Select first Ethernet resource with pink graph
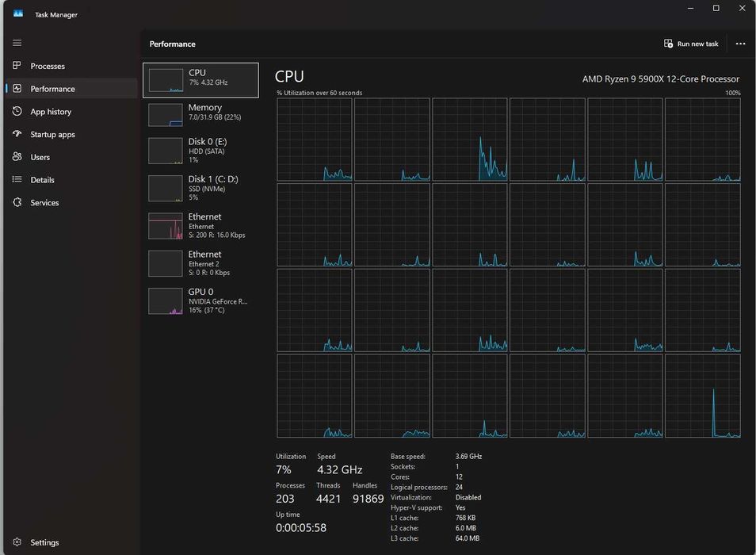Screen dimensions: 756x555 (x=200, y=226)
